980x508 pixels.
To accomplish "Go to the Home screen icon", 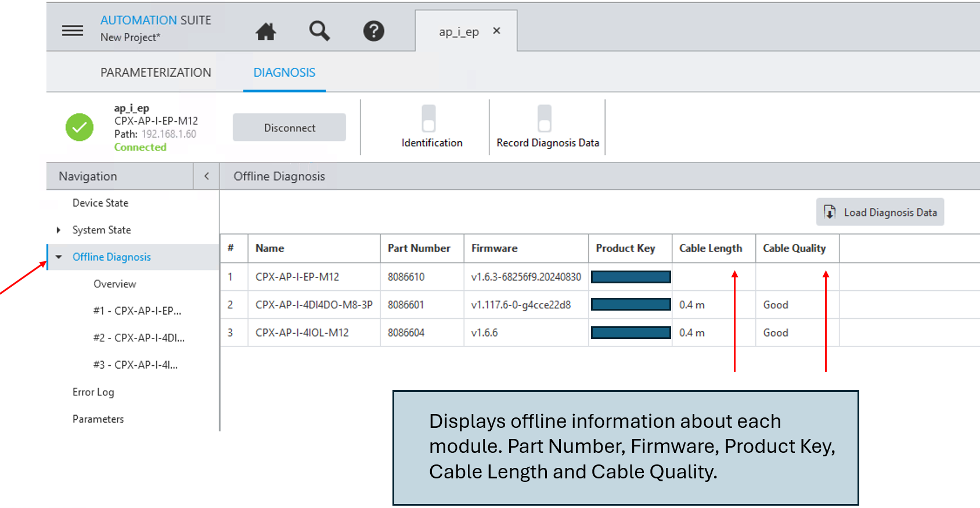I will (x=266, y=31).
